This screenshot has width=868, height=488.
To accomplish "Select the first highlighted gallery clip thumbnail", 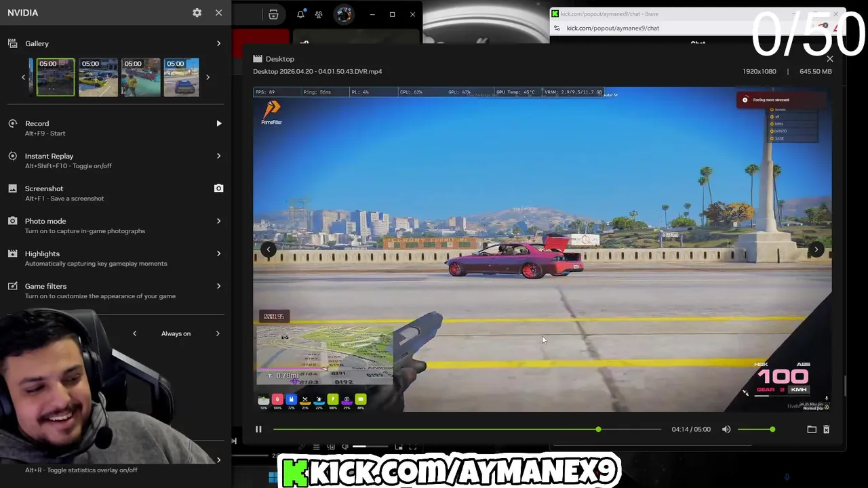I will [x=55, y=77].
